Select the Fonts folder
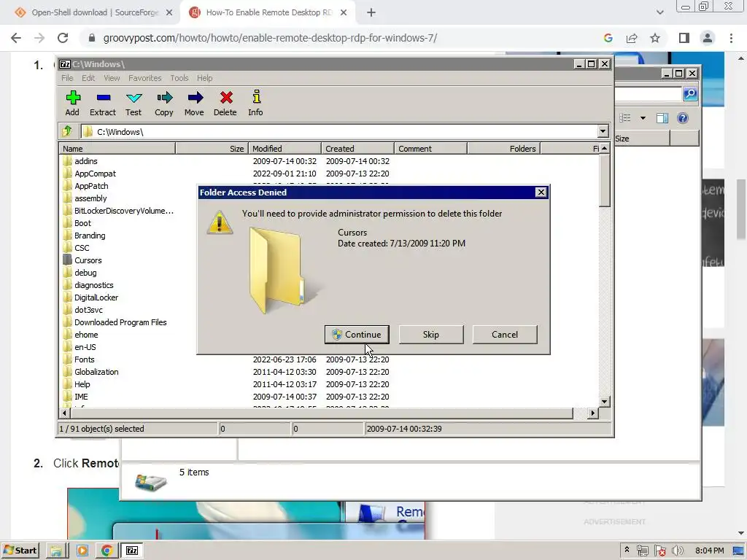Screen dimensions: 747x560 pyautogui.click(x=85, y=359)
